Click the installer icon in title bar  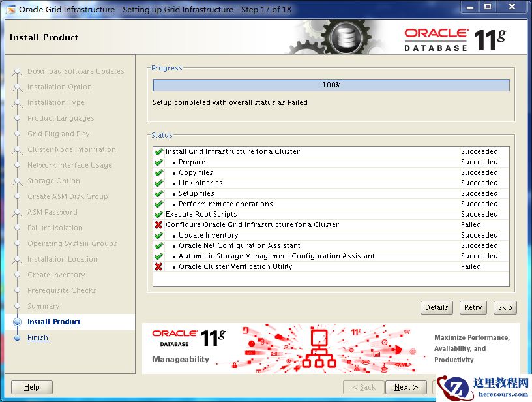[x=11, y=10]
